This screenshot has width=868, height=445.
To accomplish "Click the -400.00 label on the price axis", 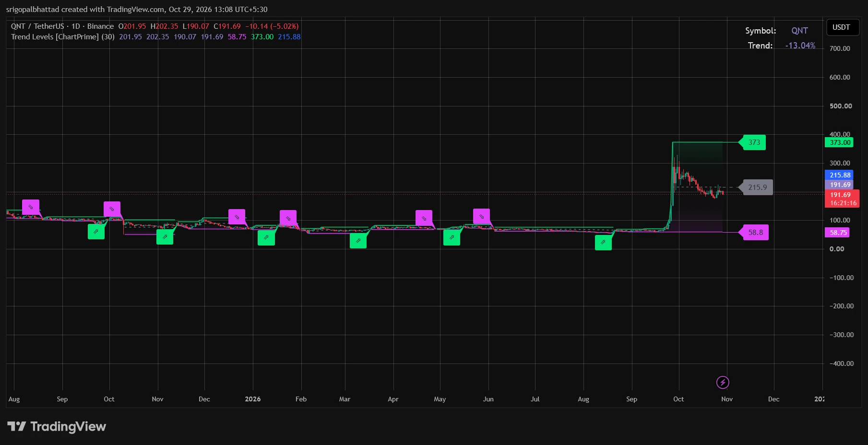I will [x=842, y=363].
